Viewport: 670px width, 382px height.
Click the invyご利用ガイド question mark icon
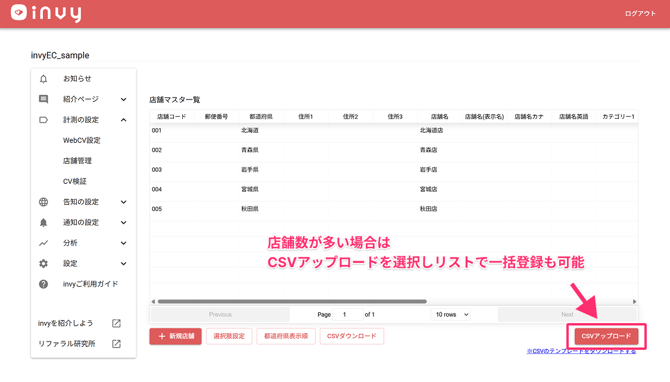(43, 284)
